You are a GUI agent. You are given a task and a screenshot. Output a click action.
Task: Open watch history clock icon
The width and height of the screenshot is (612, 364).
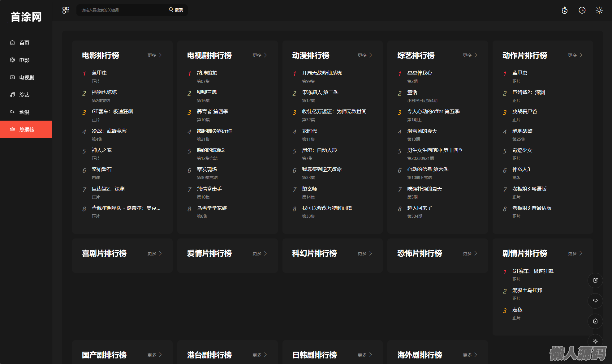coord(582,10)
